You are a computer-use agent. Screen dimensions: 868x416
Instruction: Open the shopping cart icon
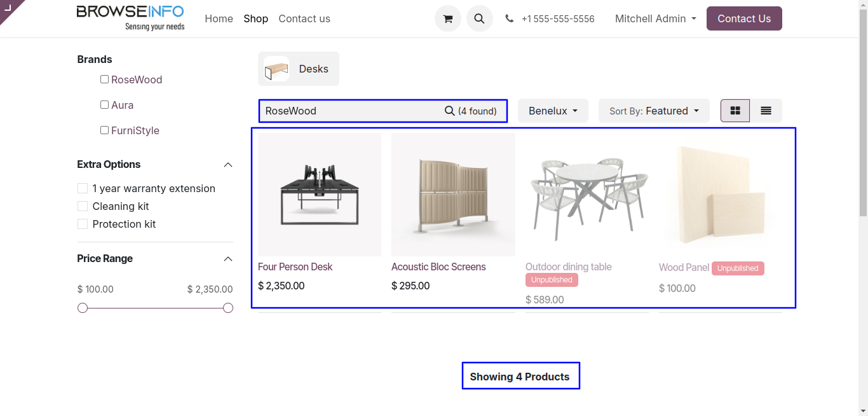[447, 19]
